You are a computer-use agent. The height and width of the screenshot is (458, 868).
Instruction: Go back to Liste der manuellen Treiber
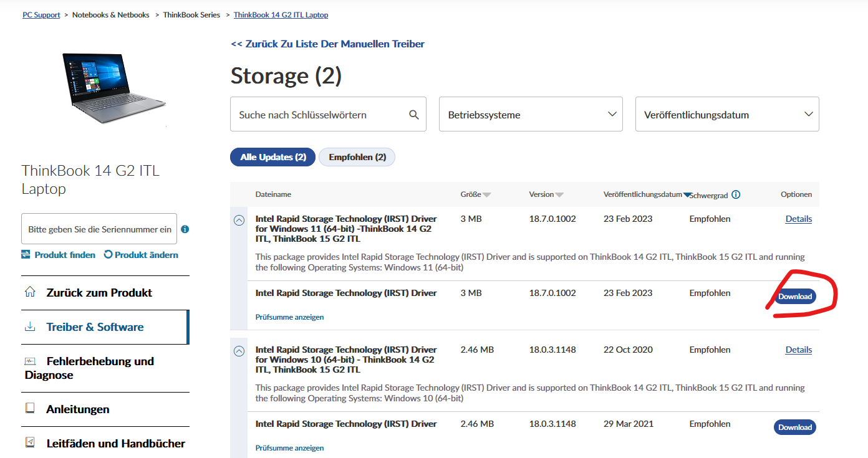pyautogui.click(x=327, y=44)
